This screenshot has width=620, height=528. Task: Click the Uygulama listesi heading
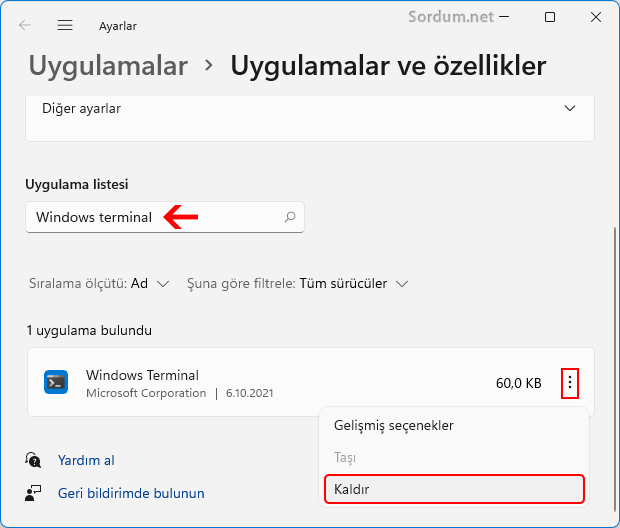[77, 184]
